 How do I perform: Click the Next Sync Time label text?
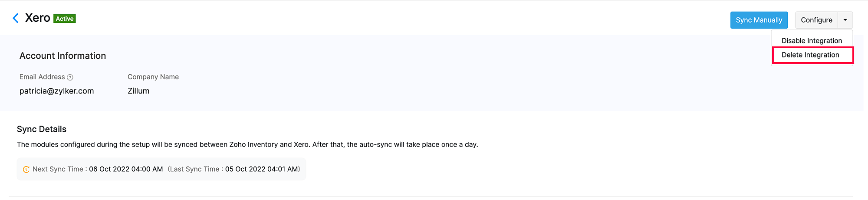58,169
